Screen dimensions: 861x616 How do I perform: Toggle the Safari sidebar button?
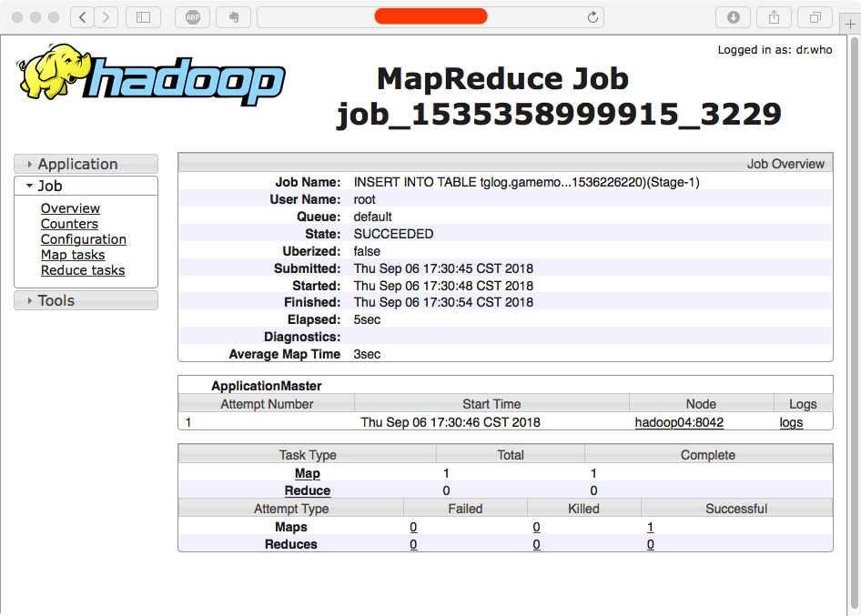143,17
